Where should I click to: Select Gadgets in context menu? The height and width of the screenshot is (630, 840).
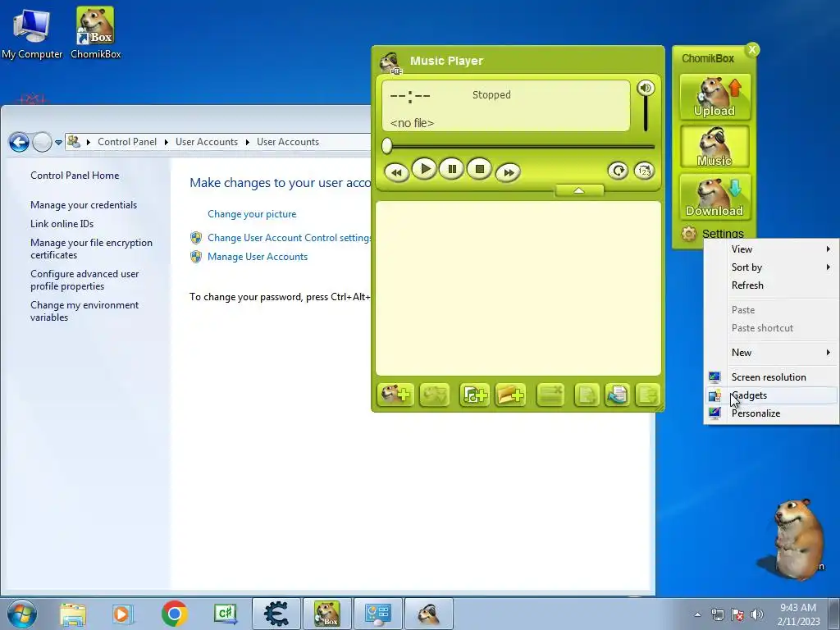(772, 395)
